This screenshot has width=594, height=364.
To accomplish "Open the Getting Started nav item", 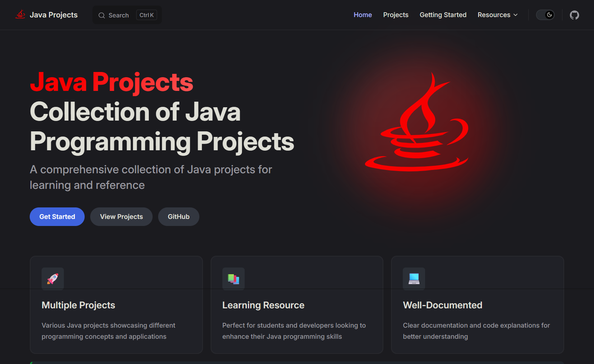I will tap(443, 15).
